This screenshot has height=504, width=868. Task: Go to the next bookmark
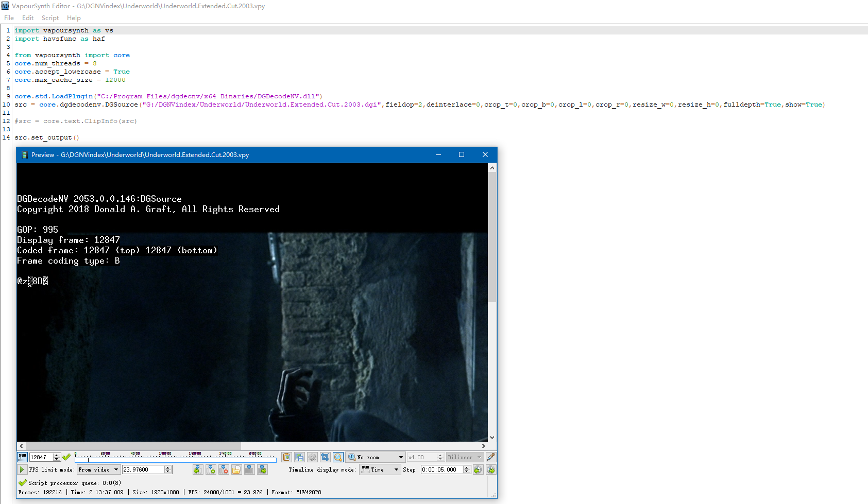263,470
